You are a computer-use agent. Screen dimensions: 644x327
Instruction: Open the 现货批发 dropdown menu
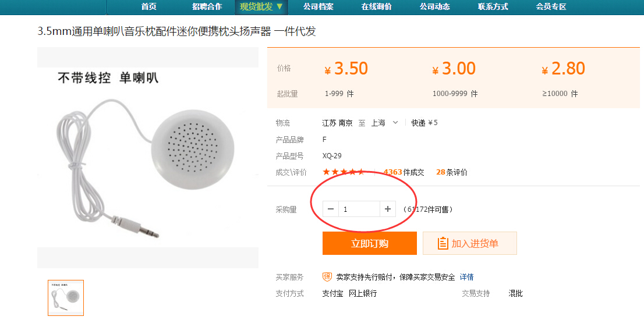click(x=261, y=6)
